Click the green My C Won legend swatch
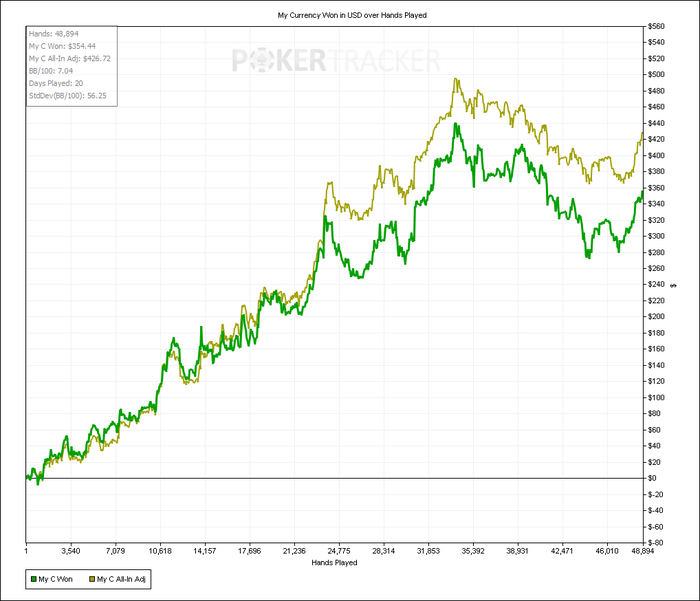Screen dimensions: 700x601 tap(33, 579)
